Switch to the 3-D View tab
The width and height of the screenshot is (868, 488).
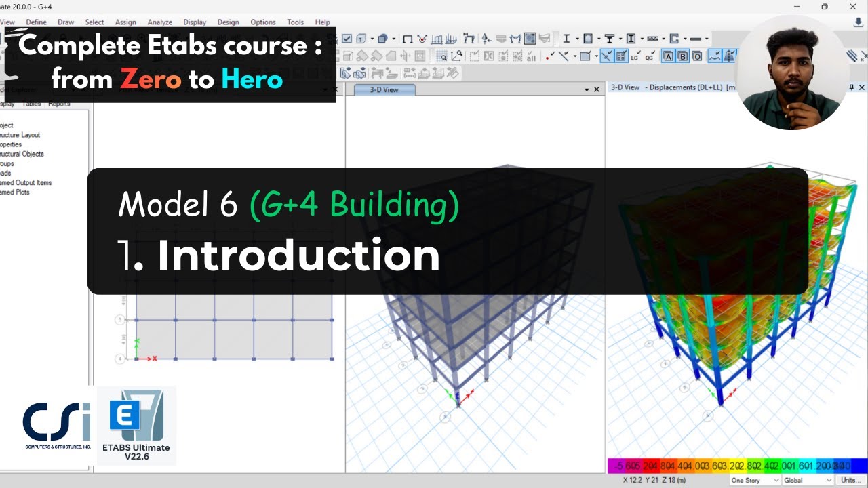pos(384,89)
